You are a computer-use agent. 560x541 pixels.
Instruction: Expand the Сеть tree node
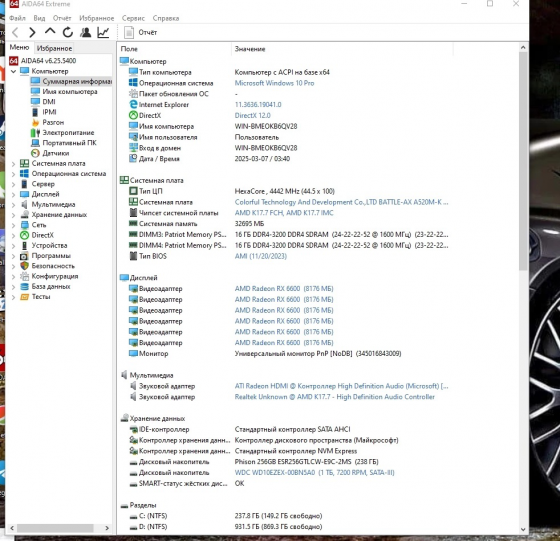[x=13, y=225]
